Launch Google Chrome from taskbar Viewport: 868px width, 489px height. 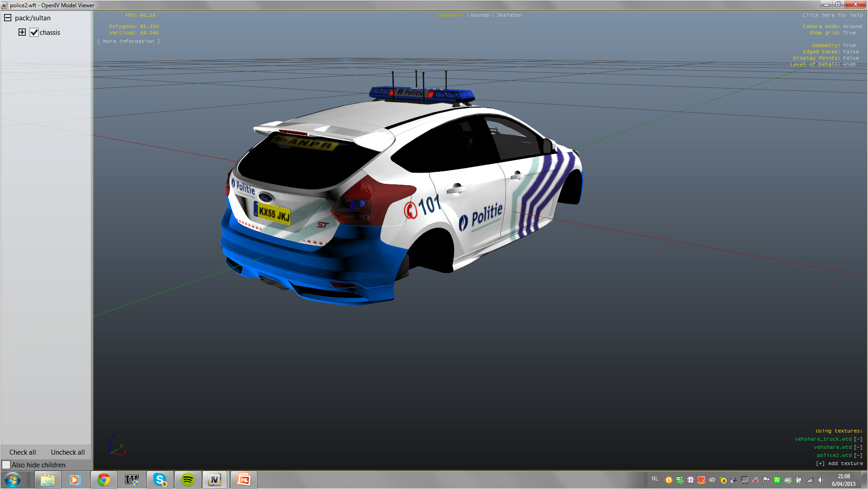pyautogui.click(x=104, y=480)
